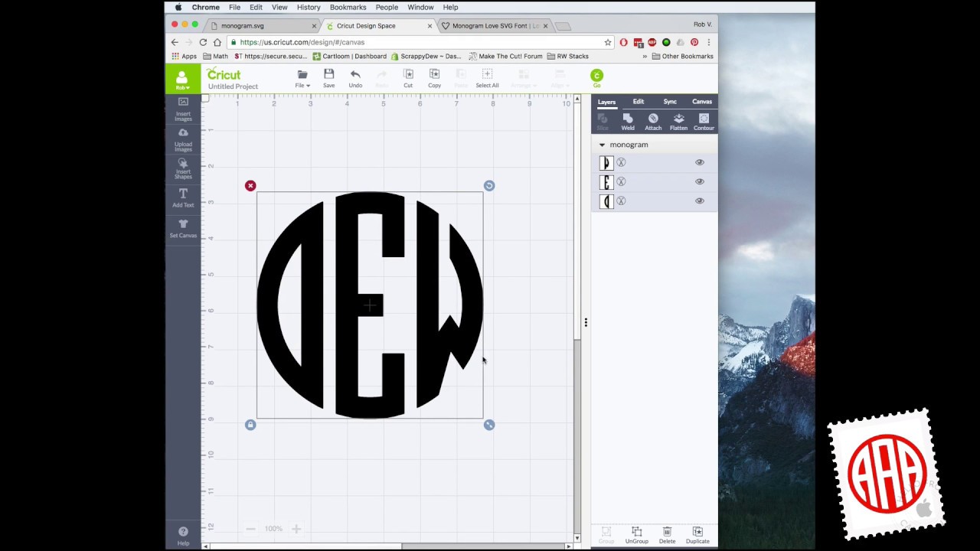Open the ScrappyDew bookmark
The width and height of the screenshot is (980, 551).
[426, 57]
